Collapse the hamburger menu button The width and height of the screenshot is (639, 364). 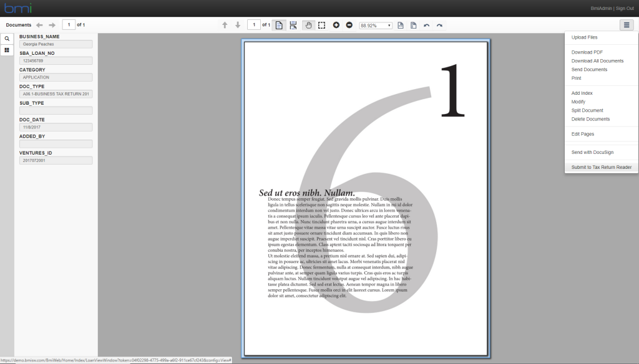click(627, 25)
